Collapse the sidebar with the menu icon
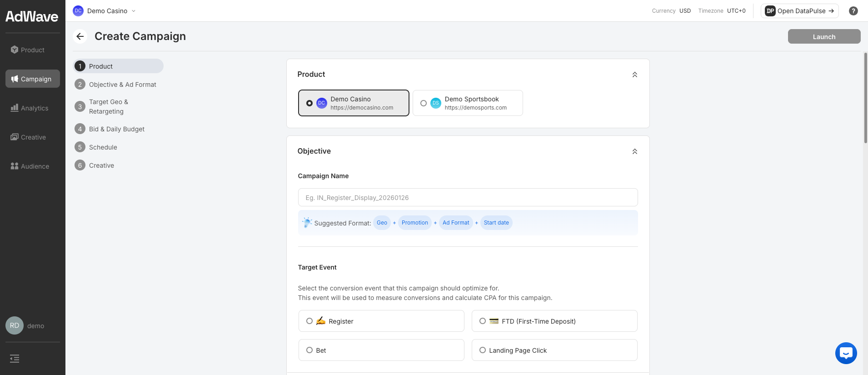The image size is (868, 375). 15,359
